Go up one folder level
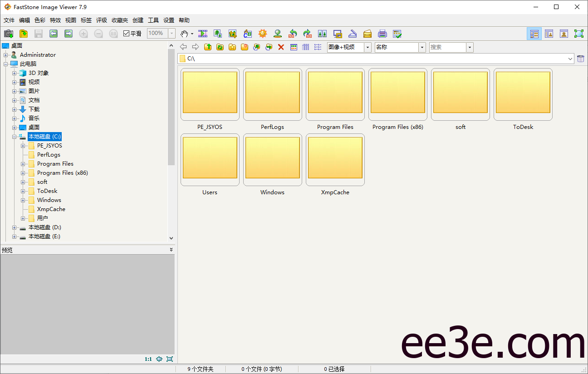Image resolution: width=588 pixels, height=374 pixels. coord(208,47)
